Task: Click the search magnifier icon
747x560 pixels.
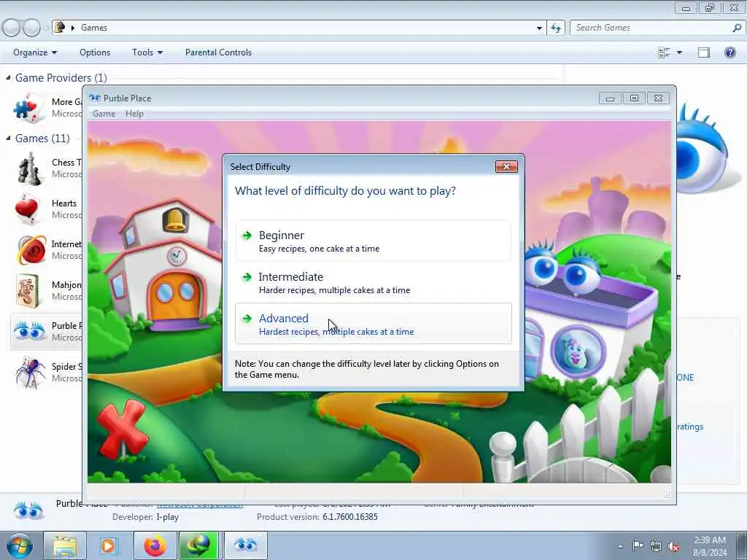Action: click(x=736, y=28)
